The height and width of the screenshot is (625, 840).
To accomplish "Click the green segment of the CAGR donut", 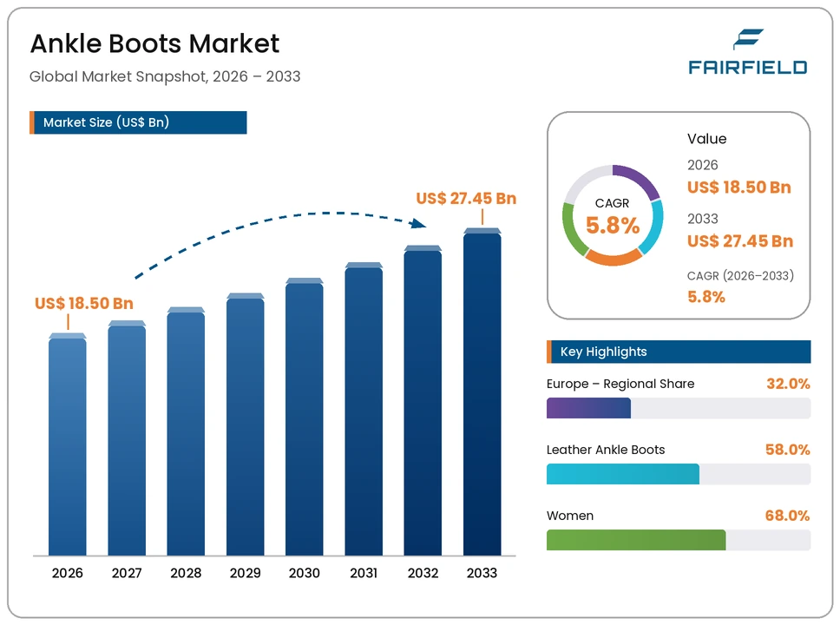I will [571, 231].
